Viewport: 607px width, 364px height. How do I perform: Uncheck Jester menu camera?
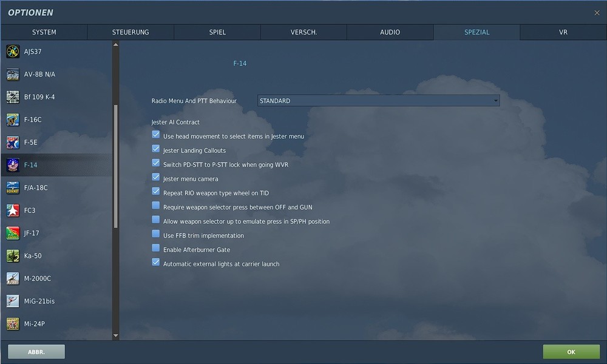coord(155,177)
